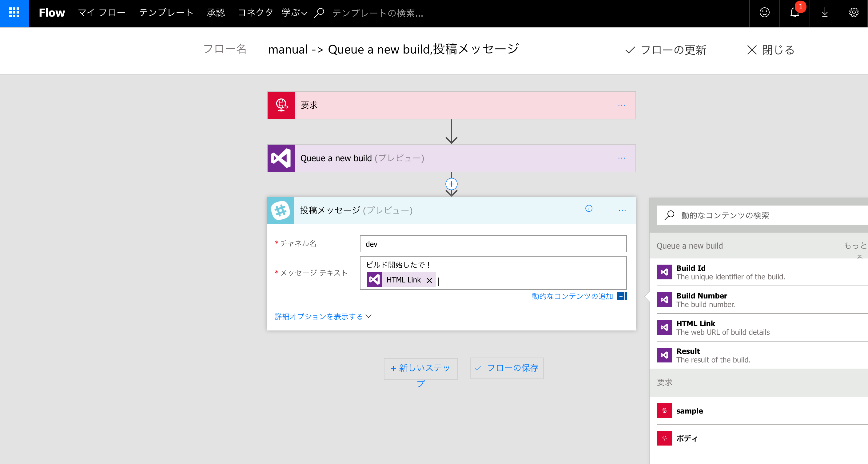Click the メッセージ テキスト field

[x=493, y=273]
